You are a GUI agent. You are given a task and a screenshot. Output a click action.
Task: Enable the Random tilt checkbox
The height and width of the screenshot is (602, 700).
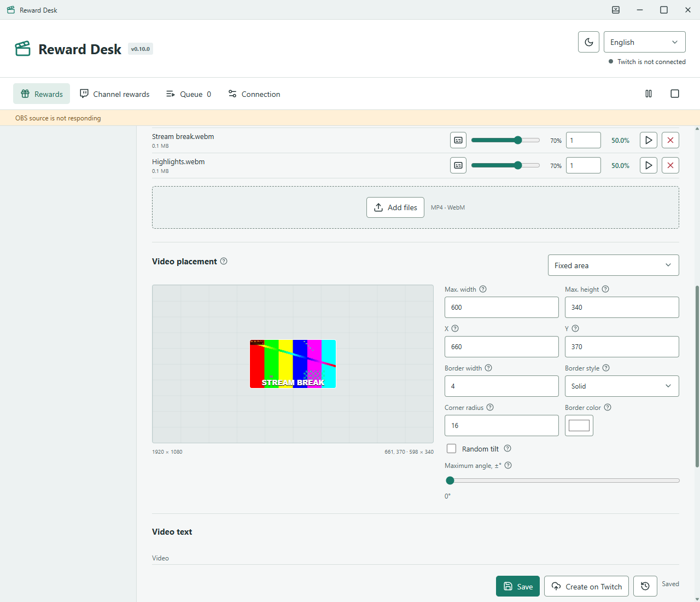pyautogui.click(x=451, y=448)
